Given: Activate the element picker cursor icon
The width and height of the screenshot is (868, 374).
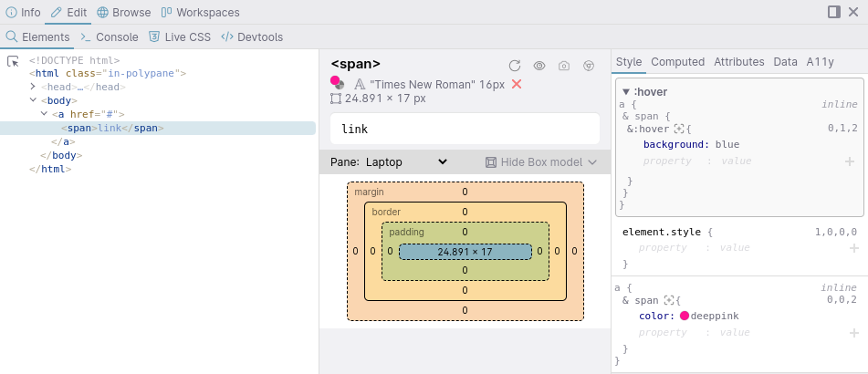Looking at the screenshot, I should pos(13,61).
